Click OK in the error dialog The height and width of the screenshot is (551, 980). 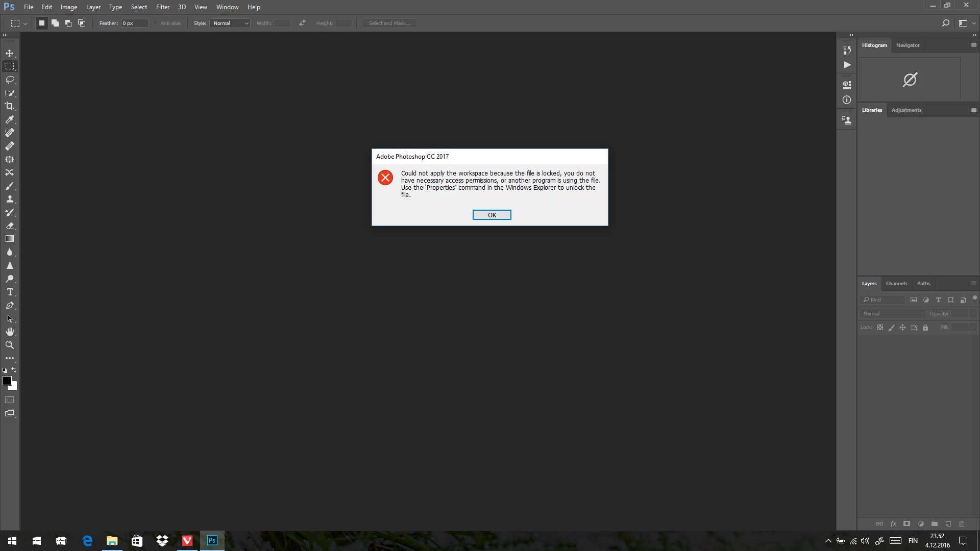pos(492,215)
